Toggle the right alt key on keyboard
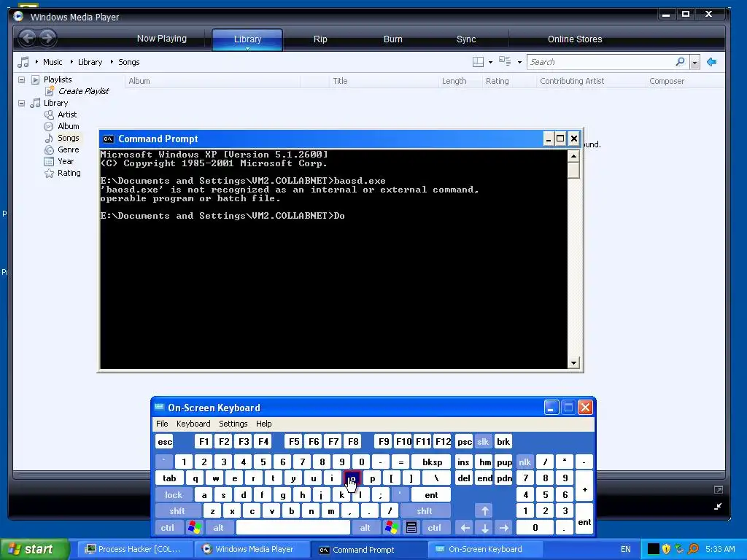Image resolution: width=747 pixels, height=560 pixels. (365, 528)
